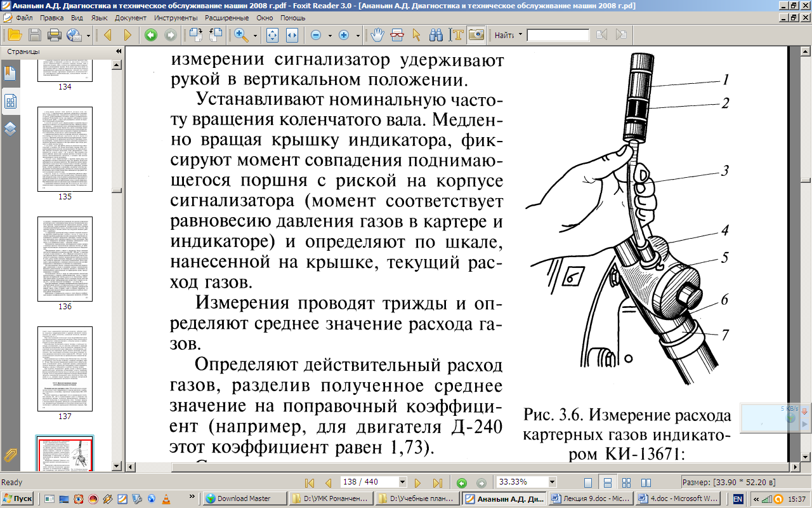Open the Attachments paperclip sidebar icon

point(11,454)
